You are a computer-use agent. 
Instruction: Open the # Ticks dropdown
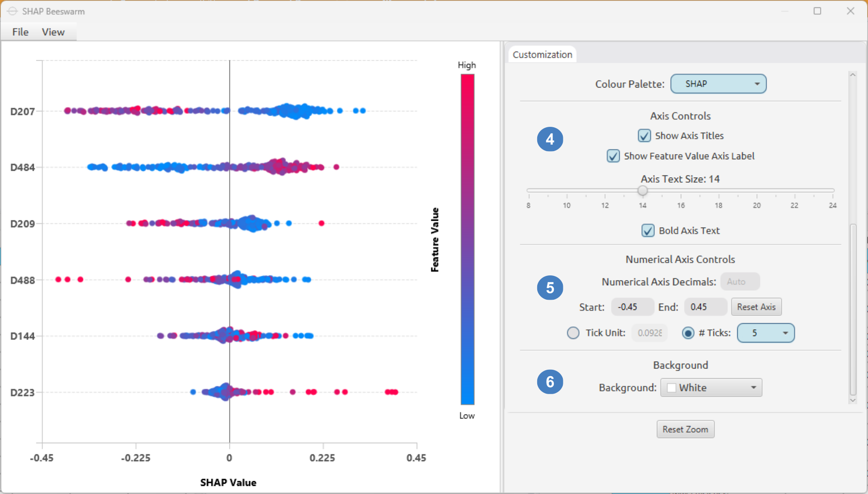pyautogui.click(x=766, y=333)
